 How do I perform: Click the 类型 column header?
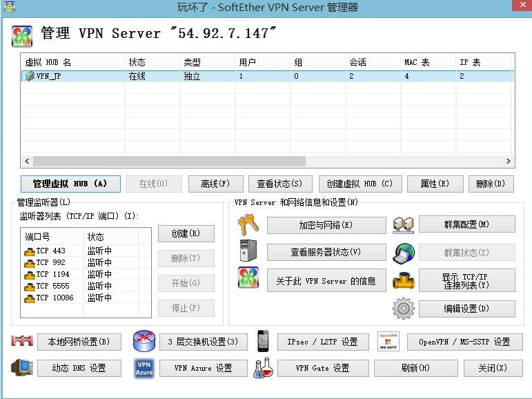click(x=207, y=62)
